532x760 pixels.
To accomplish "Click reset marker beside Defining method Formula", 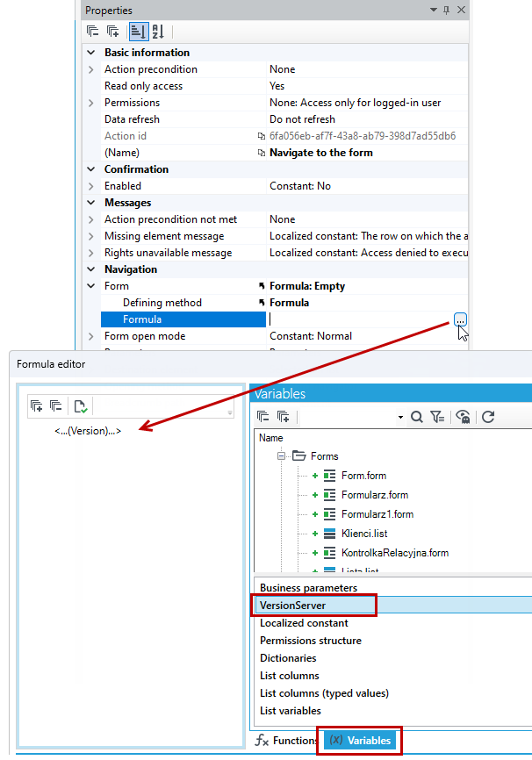I will (x=262, y=303).
